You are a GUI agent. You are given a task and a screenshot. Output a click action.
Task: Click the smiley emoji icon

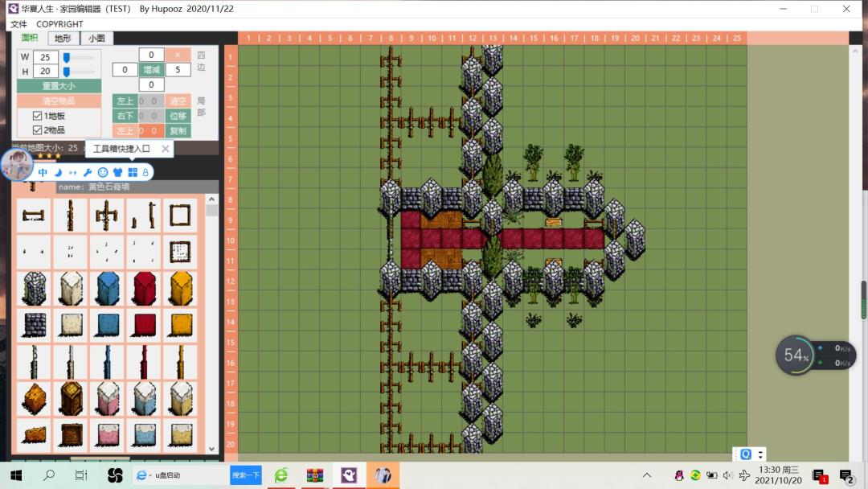pyautogui.click(x=102, y=172)
